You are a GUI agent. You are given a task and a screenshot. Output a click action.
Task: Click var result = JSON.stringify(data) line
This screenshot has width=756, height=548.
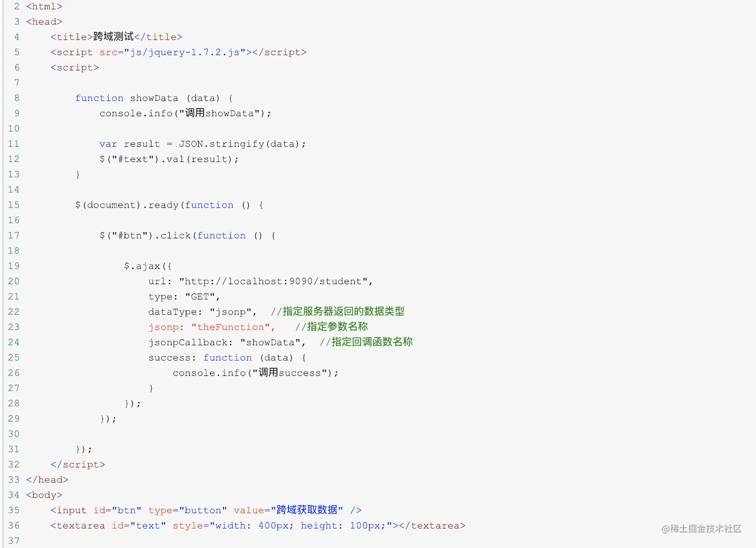pyautogui.click(x=202, y=144)
